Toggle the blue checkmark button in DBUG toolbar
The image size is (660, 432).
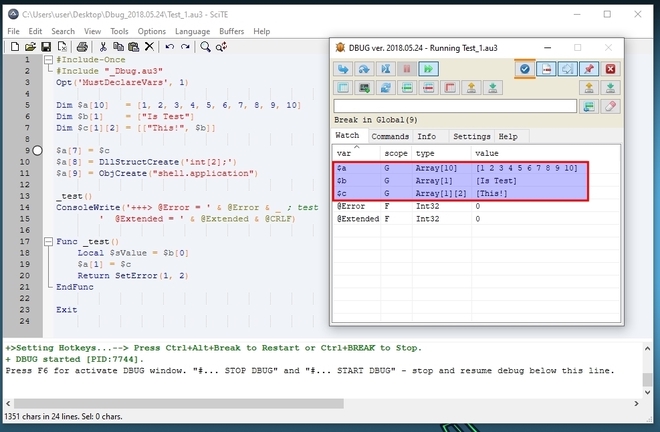[524, 69]
